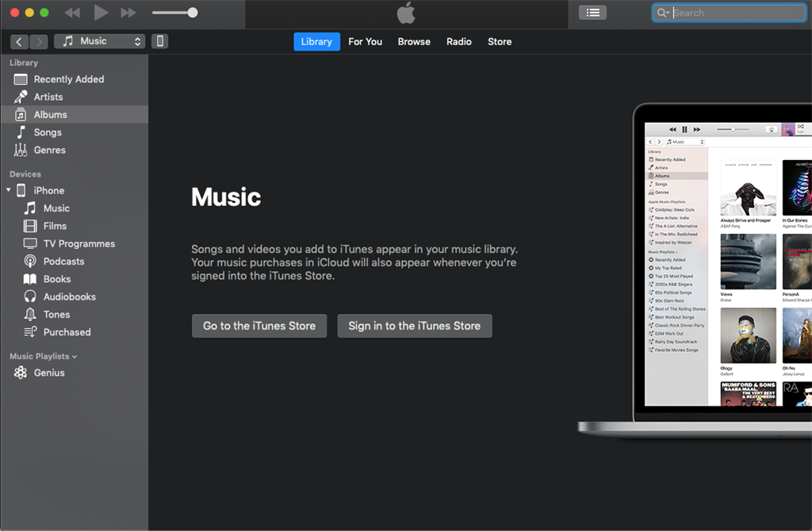Click the Play button
Image resolution: width=812 pixels, height=531 pixels.
pyautogui.click(x=101, y=13)
